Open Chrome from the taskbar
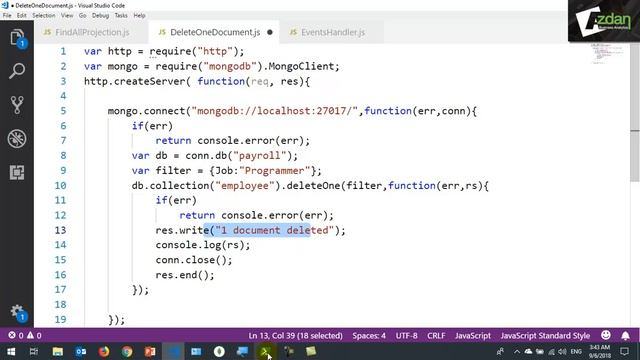This screenshot has height=360, width=640. [127, 351]
